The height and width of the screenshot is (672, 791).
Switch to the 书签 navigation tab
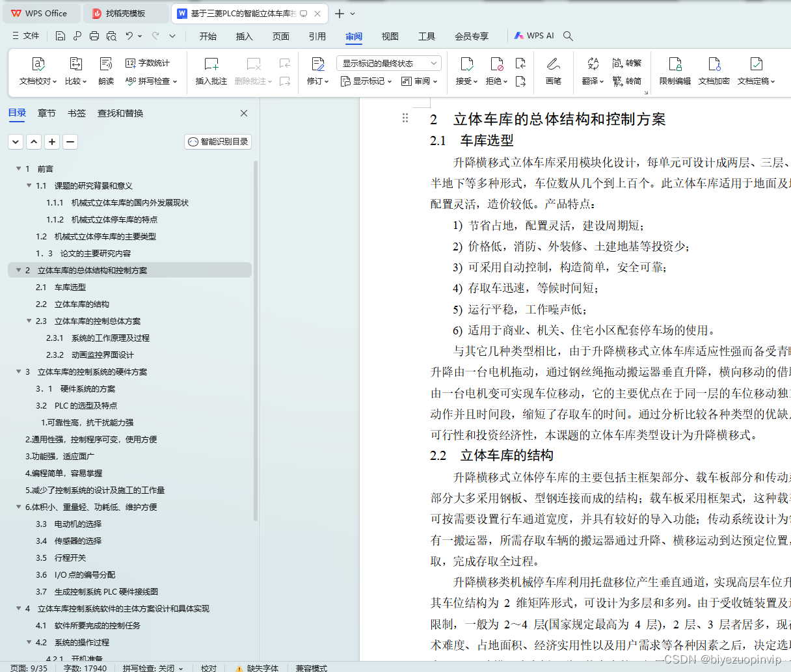tap(77, 113)
